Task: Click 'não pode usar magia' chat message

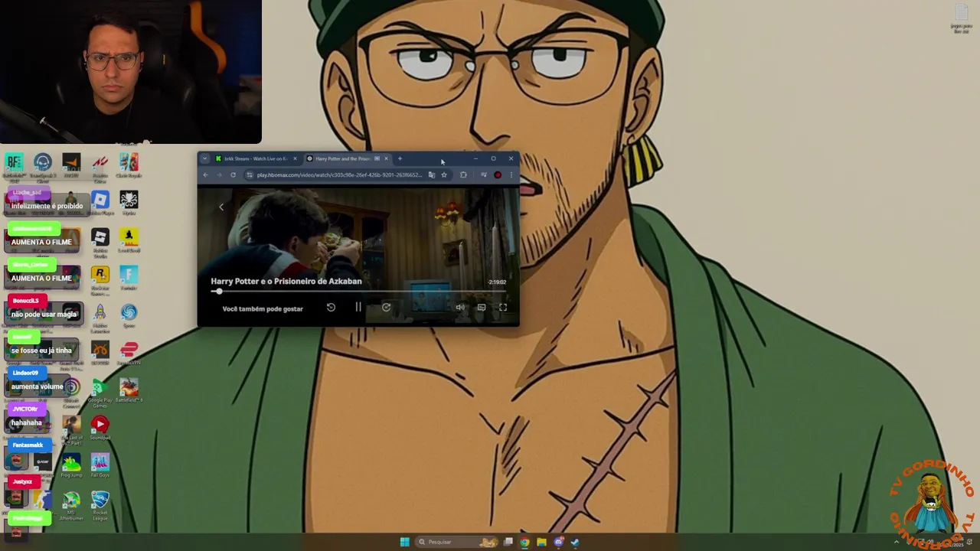Action: [44, 315]
